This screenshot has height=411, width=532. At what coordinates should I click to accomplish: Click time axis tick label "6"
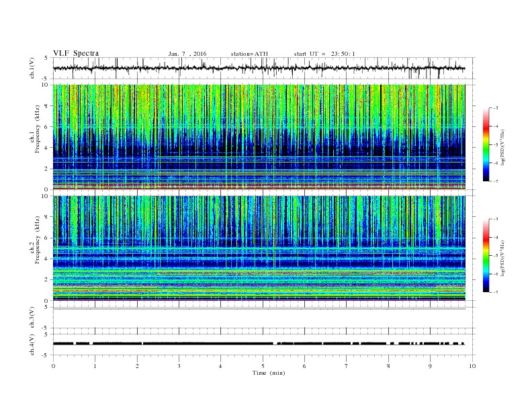[304, 366]
